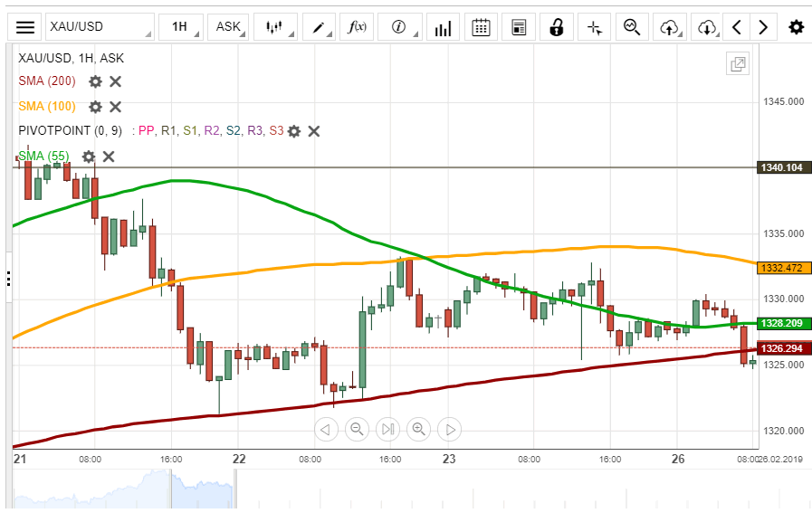Click the 22 date axis label
Screen dimensions: 812x513
tap(239, 459)
